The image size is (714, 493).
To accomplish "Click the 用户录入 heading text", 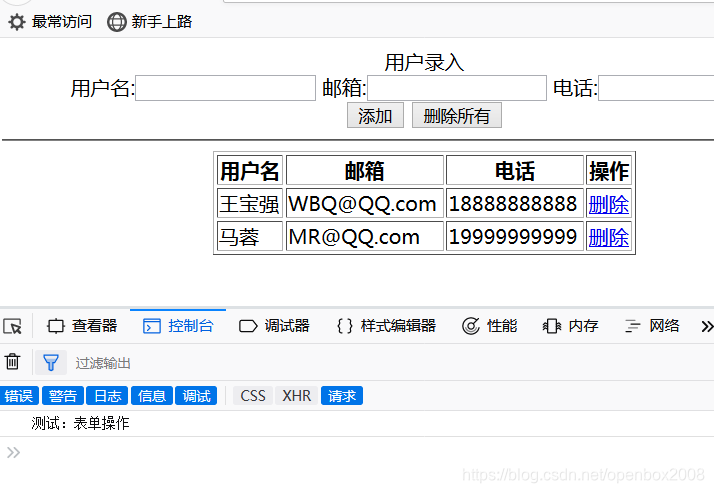I will (x=424, y=62).
